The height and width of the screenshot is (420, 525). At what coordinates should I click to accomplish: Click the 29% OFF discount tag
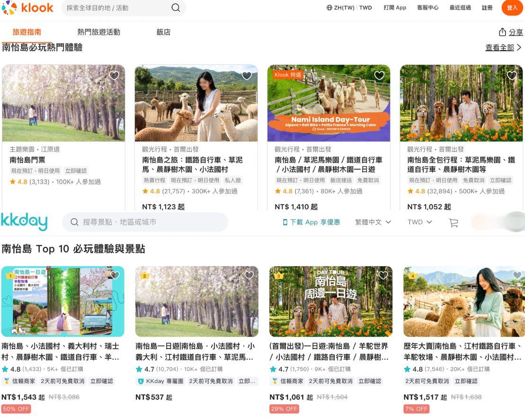click(x=284, y=409)
